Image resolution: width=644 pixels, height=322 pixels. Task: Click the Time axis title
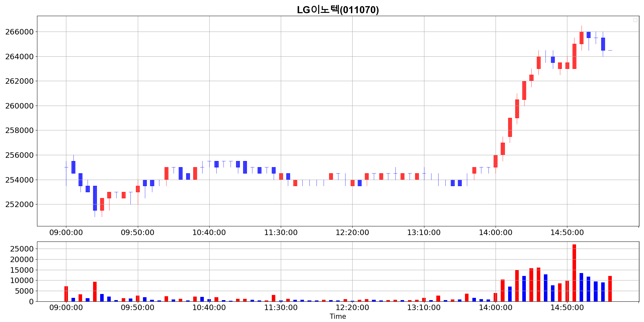[338, 317]
